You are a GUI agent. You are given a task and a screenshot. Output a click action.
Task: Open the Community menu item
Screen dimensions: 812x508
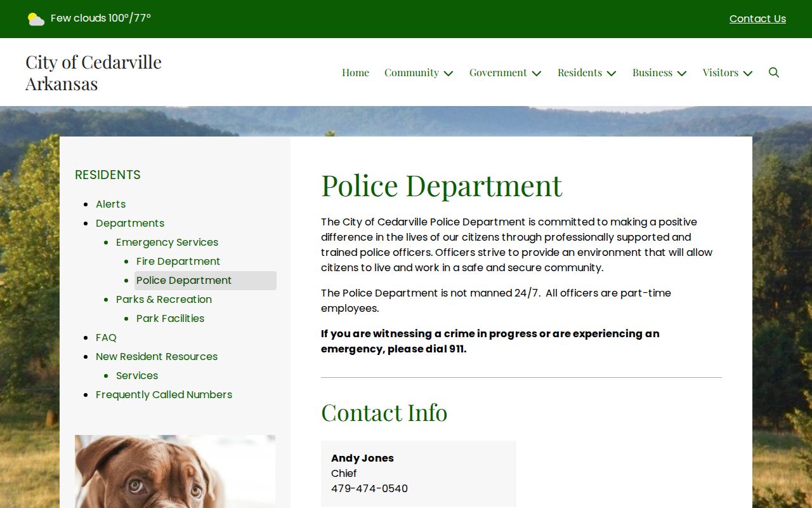(x=412, y=72)
